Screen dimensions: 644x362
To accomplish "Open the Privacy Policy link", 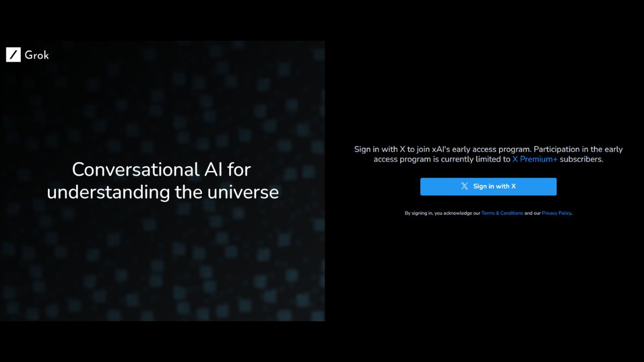I will (557, 213).
